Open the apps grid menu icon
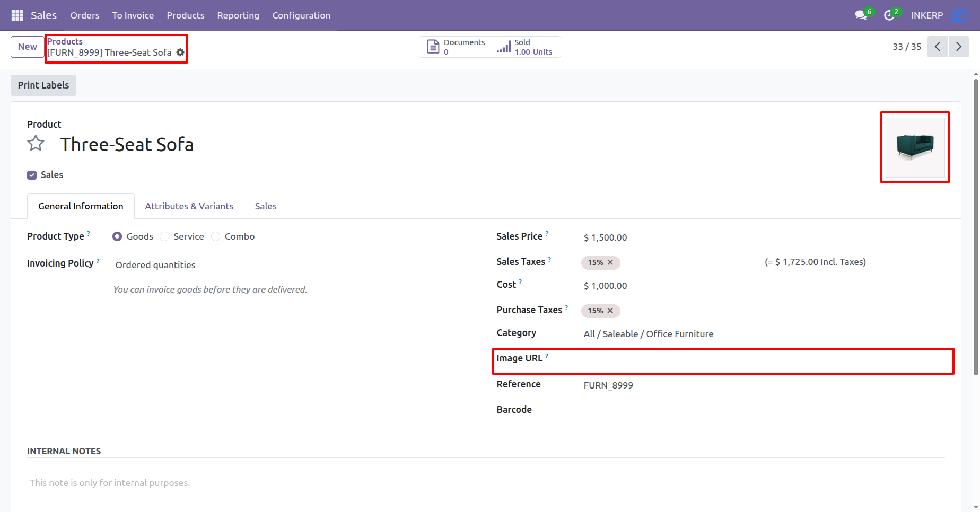 click(x=17, y=15)
